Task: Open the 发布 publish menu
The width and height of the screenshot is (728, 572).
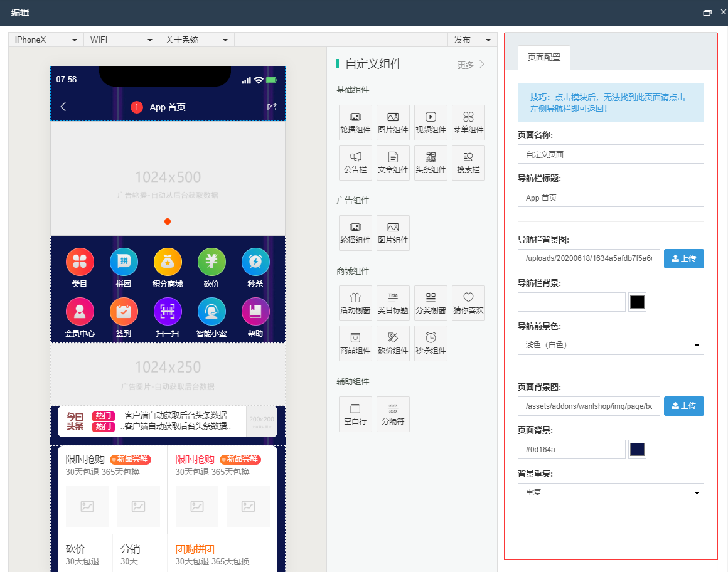Action: (472, 40)
